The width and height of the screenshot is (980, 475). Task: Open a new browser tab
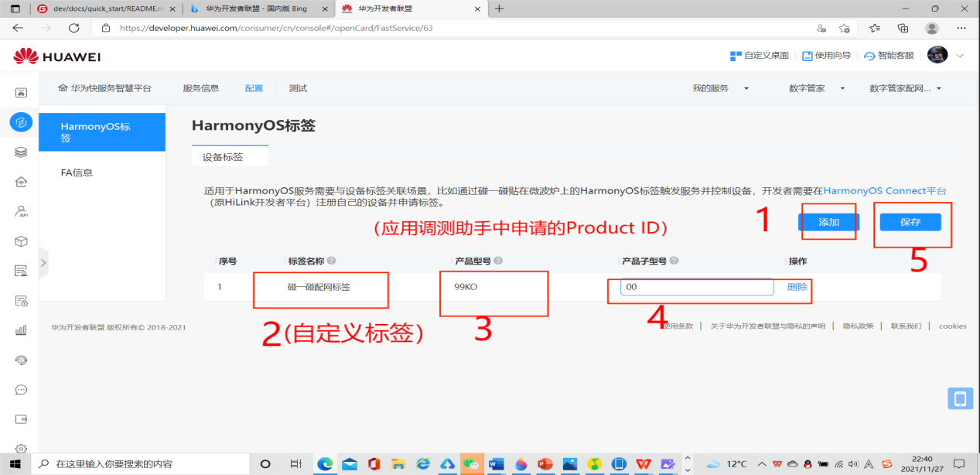[499, 9]
